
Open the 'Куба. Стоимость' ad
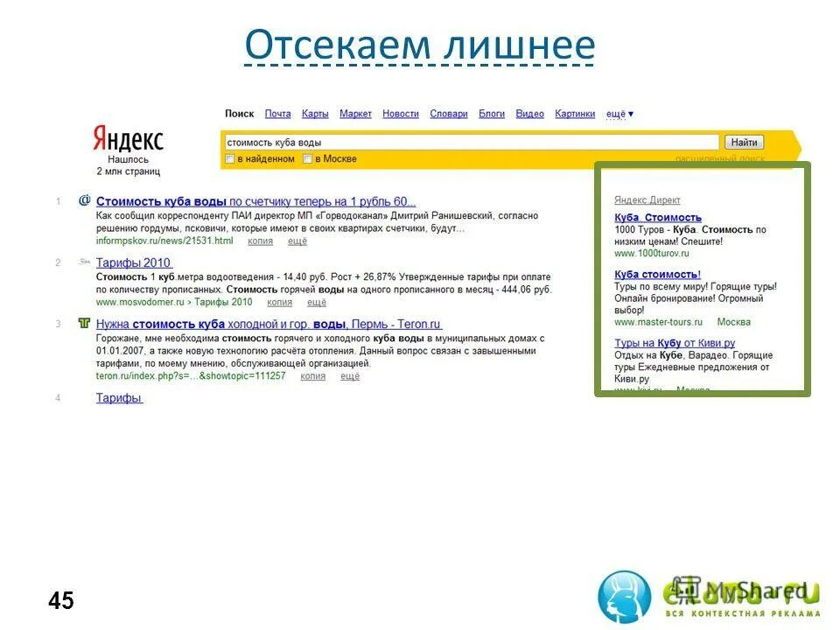[657, 218]
